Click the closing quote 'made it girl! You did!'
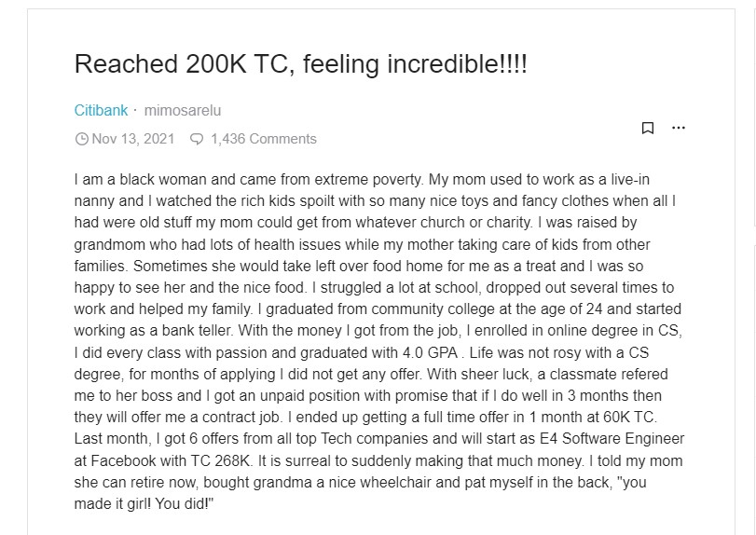 tap(147, 501)
